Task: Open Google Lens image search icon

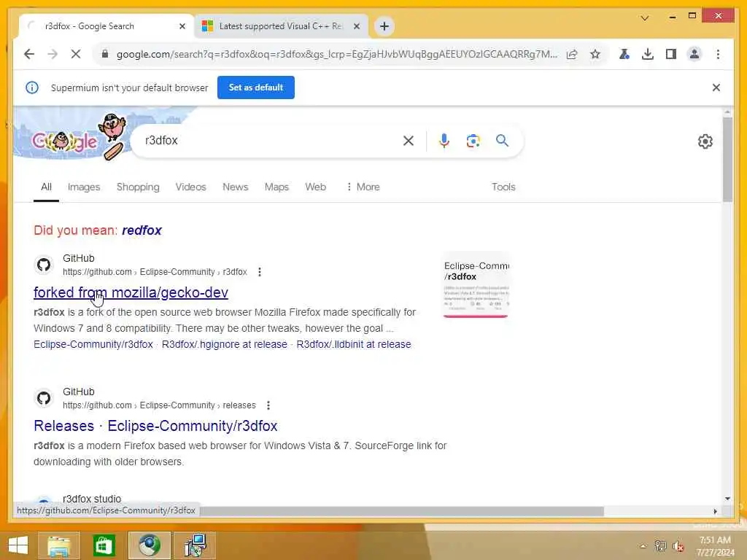Action: (x=473, y=141)
